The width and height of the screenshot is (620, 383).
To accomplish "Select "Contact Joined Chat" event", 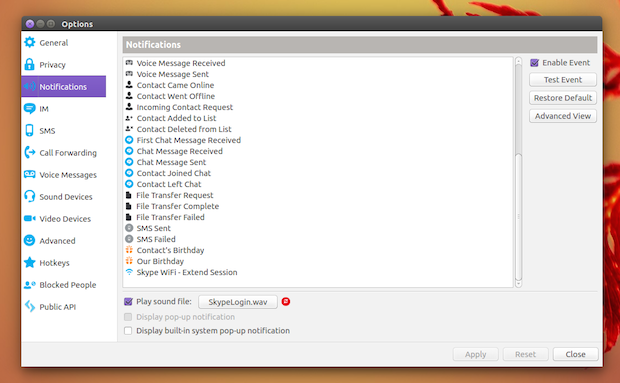I will click(174, 173).
